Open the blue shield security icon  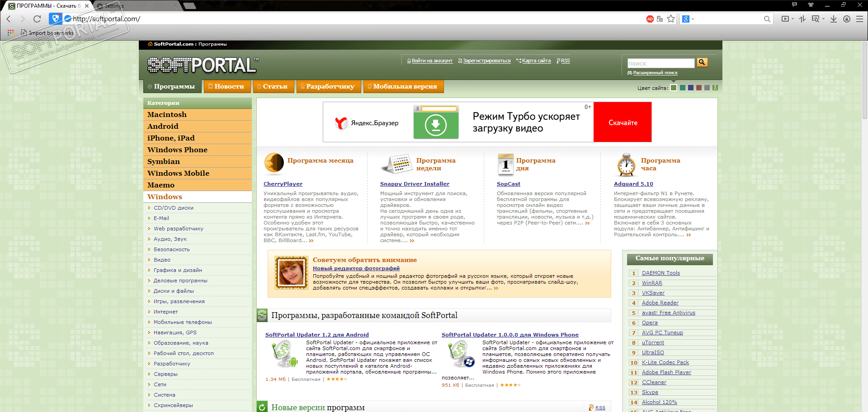pyautogui.click(x=55, y=19)
